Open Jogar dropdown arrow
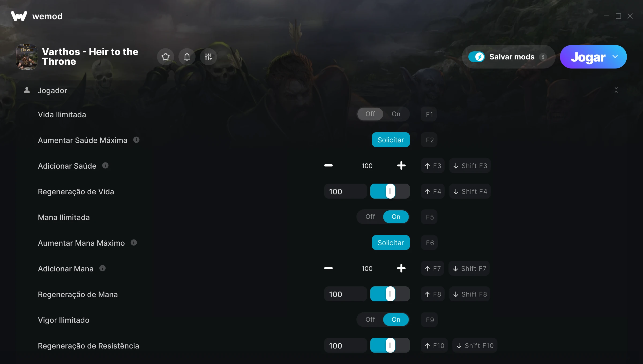Viewport: 643px width, 364px height. [615, 57]
